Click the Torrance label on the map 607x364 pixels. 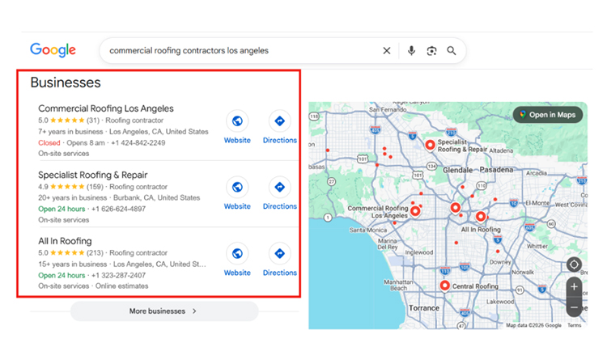pyautogui.click(x=424, y=308)
